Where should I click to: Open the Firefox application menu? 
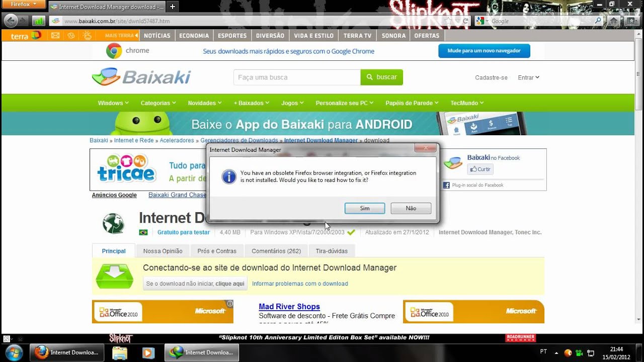pyautogui.click(x=24, y=5)
